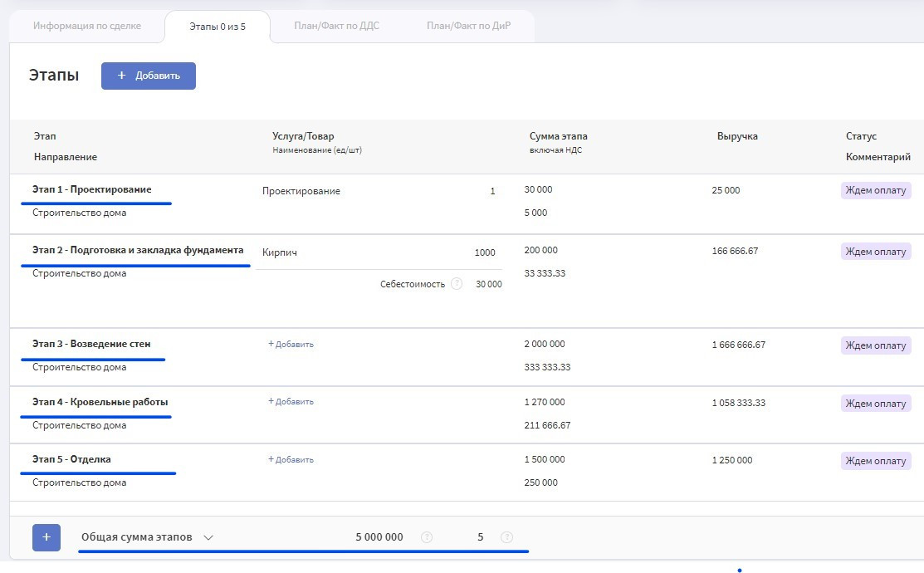Click help icon next to 5 000 000 total
Viewport: 924px width, 573px height.
427,537
